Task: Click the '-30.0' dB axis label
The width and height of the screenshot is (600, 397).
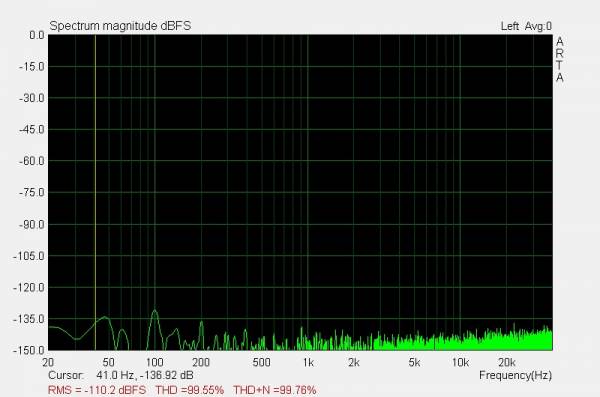Action: (31, 98)
